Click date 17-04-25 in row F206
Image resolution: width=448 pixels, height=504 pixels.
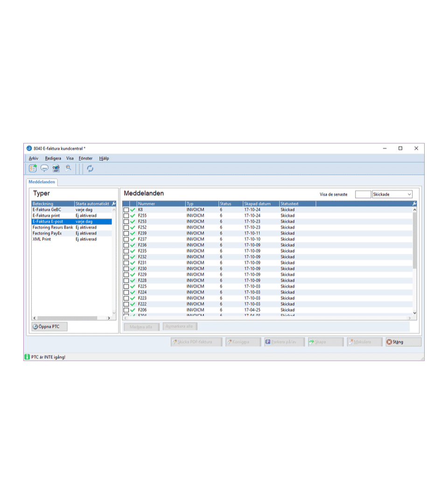(252, 310)
